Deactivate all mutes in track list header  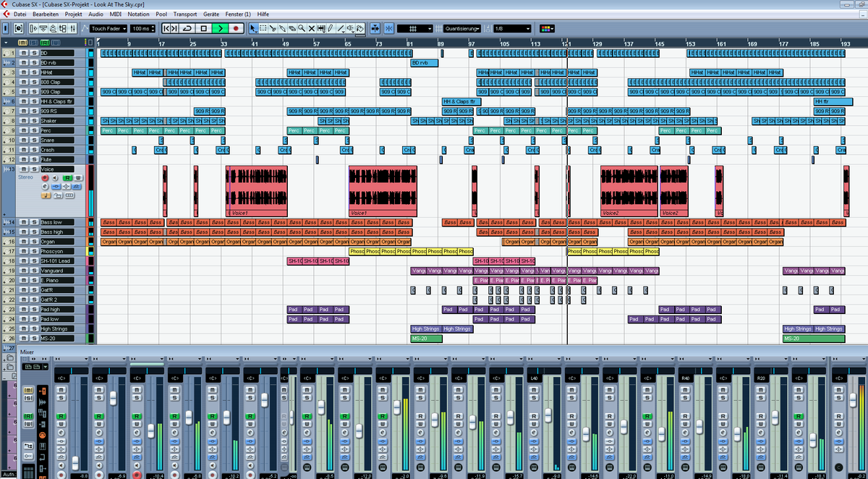[22, 43]
